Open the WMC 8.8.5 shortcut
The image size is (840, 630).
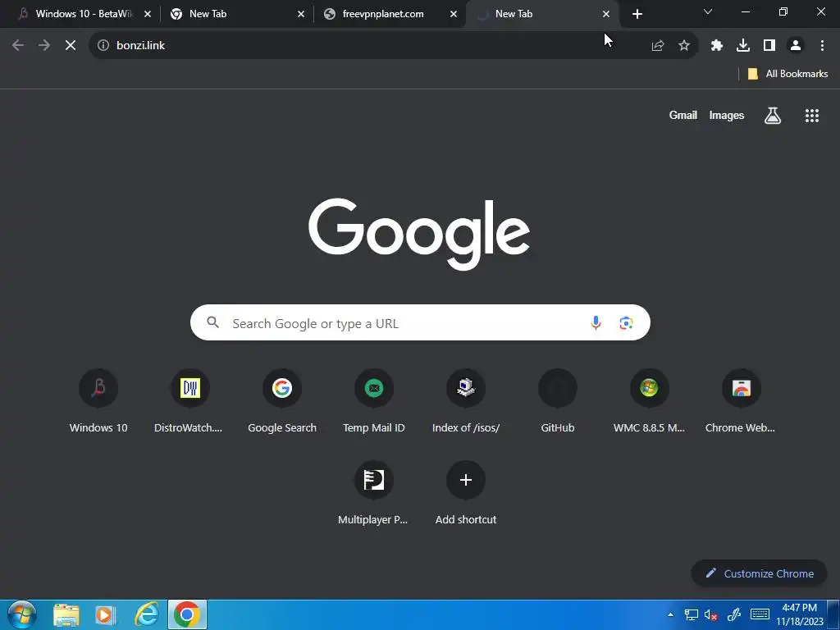(650, 400)
